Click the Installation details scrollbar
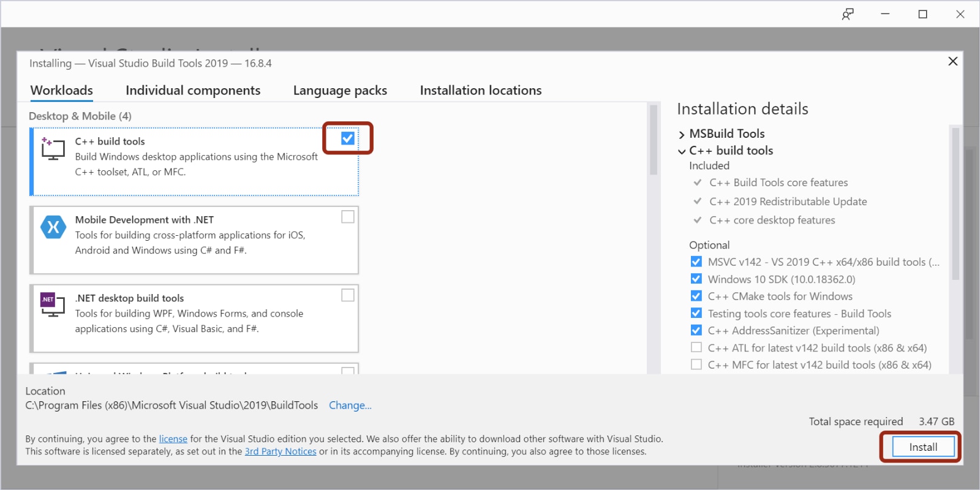980x490 pixels. 956,203
